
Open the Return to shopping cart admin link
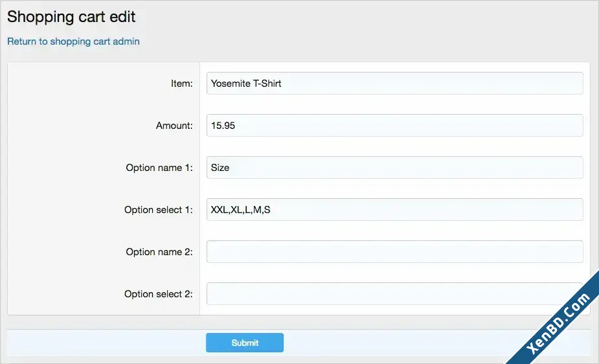coord(73,41)
